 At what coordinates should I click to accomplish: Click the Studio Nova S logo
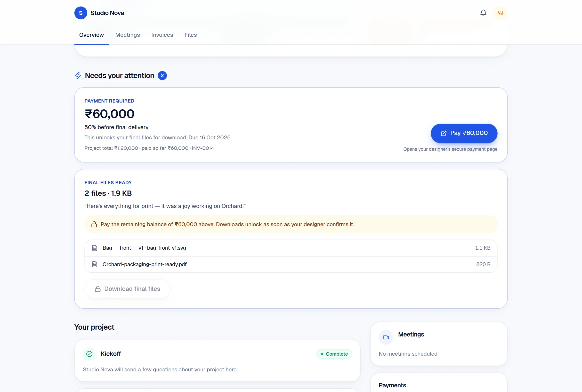pos(81,13)
